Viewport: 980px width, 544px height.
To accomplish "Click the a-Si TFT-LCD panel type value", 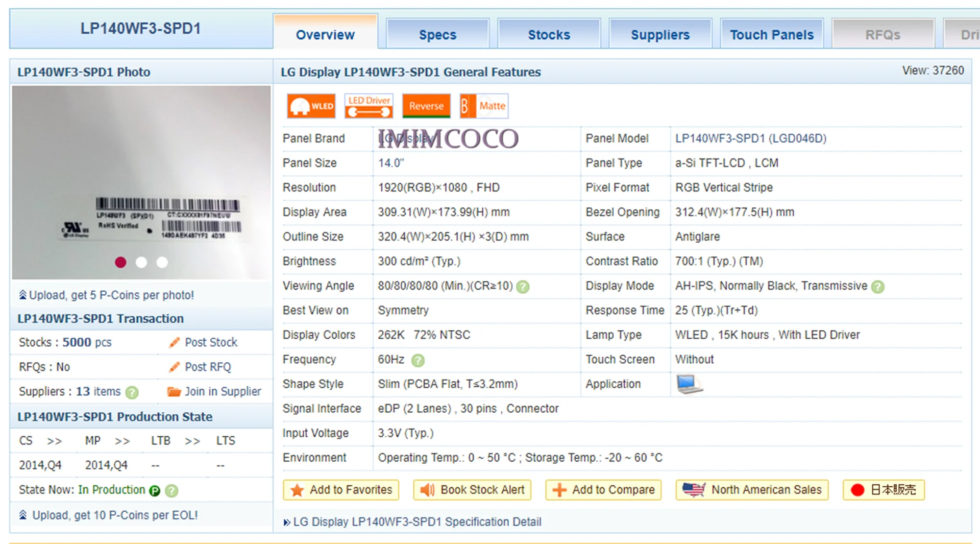I will [727, 163].
